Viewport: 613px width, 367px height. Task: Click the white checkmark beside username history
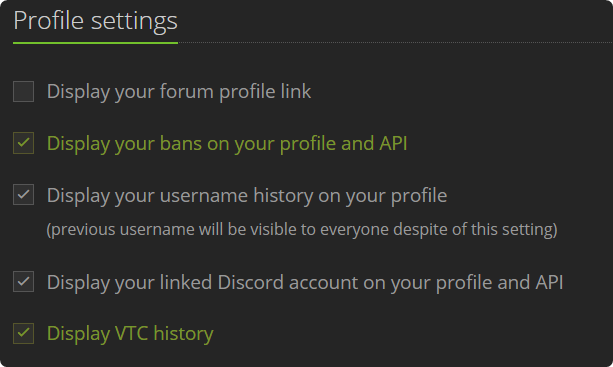[x=23, y=194]
